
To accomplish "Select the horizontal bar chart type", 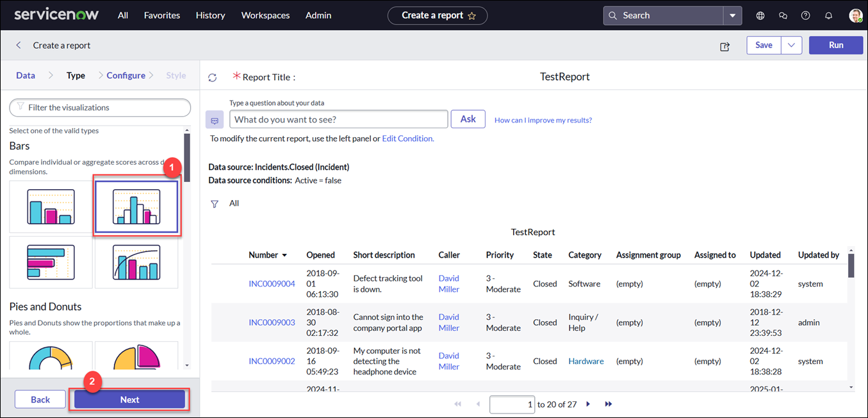I will pos(51,262).
